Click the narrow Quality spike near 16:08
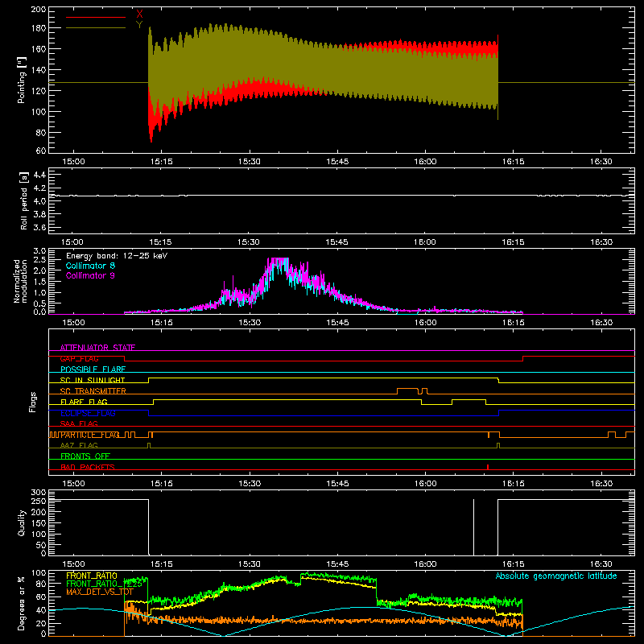Image resolution: width=644 pixels, height=644 pixels. tap(473, 527)
